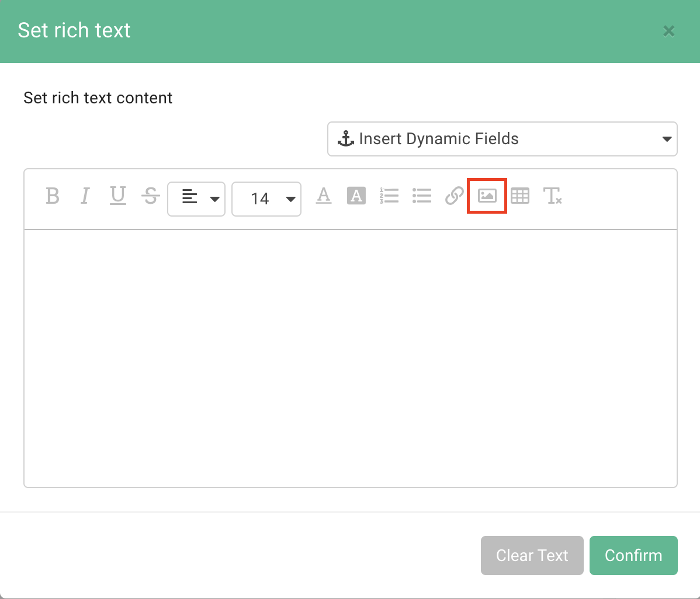Select the text color tool
The width and height of the screenshot is (700, 599).
[x=324, y=196]
